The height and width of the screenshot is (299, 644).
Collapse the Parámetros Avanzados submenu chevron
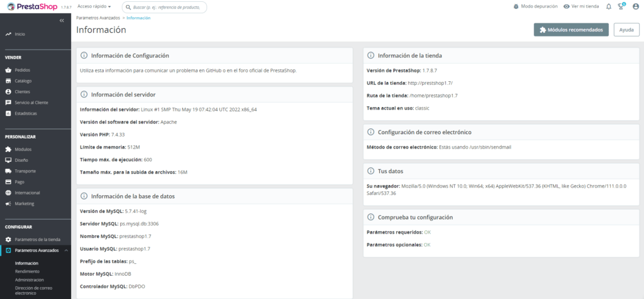pyautogui.click(x=66, y=250)
